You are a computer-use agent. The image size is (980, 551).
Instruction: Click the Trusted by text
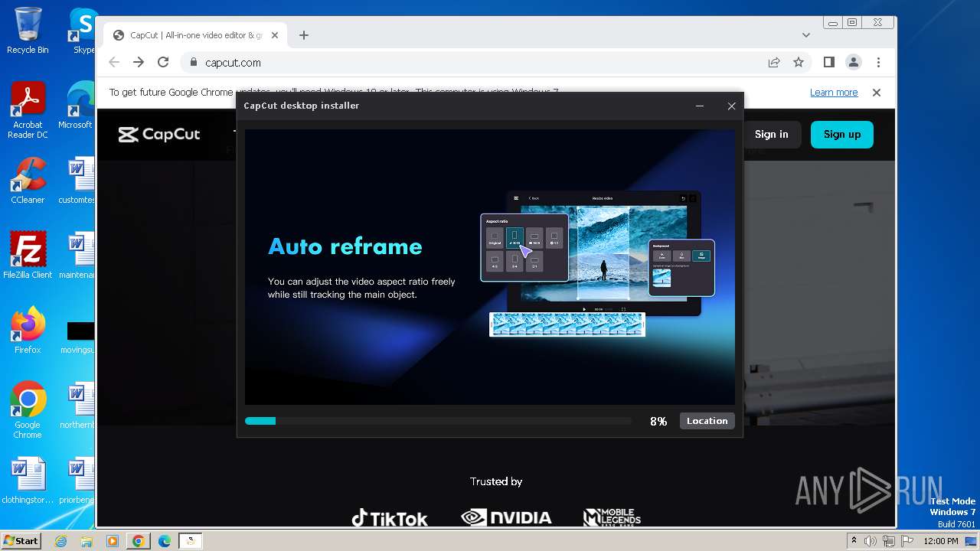496,481
